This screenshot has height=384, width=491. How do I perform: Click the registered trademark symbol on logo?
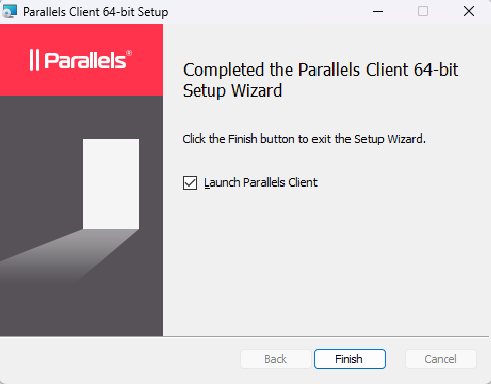(129, 53)
